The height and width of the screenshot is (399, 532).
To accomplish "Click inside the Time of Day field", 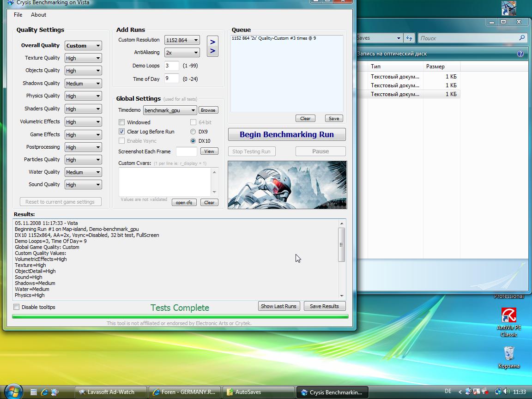I will 172,79.
